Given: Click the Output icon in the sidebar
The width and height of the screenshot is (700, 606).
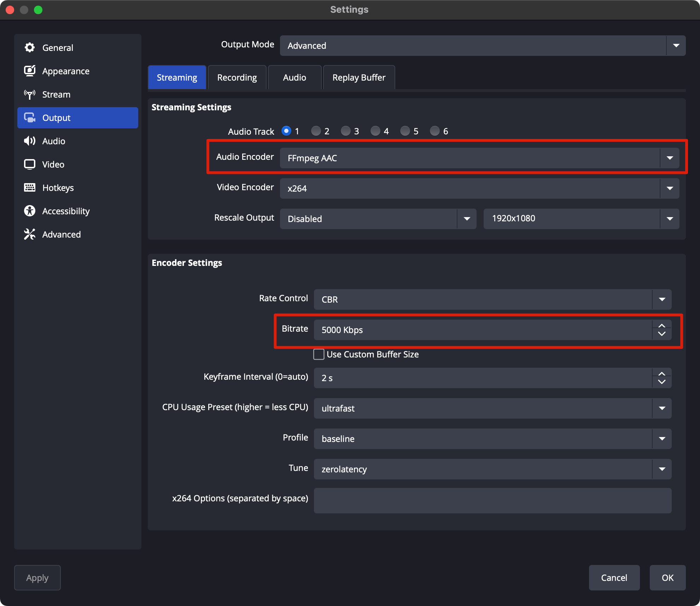Looking at the screenshot, I should [30, 117].
